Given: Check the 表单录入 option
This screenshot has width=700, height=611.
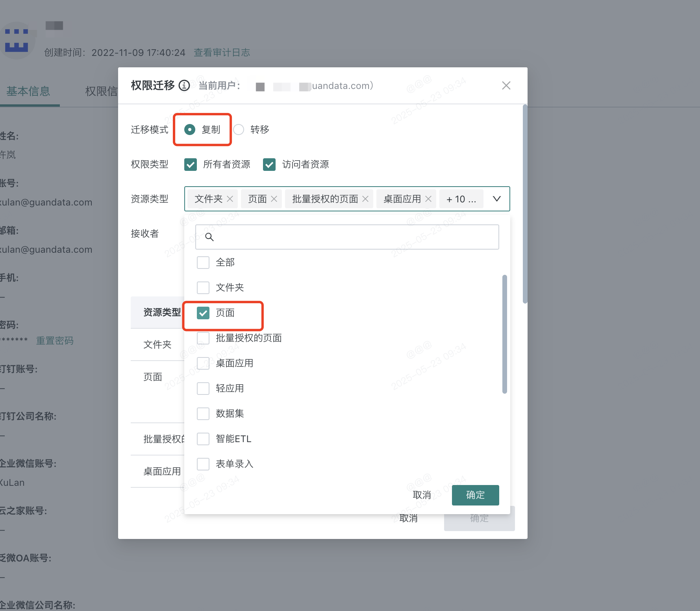Looking at the screenshot, I should (x=203, y=464).
